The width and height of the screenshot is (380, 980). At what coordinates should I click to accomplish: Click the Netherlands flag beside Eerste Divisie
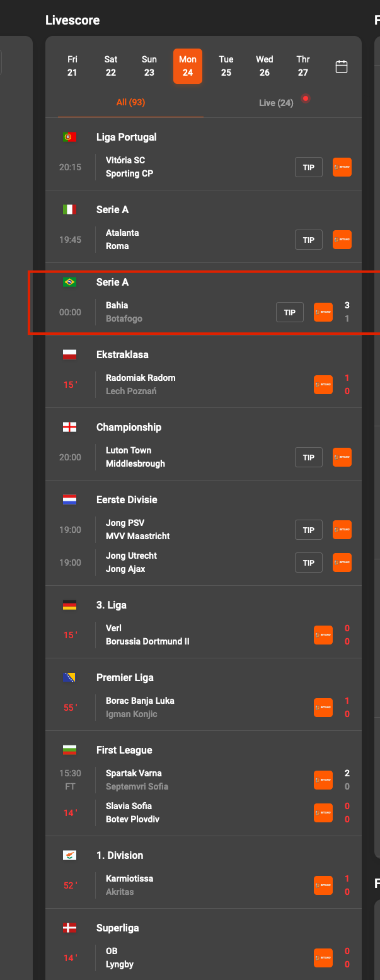(70, 499)
